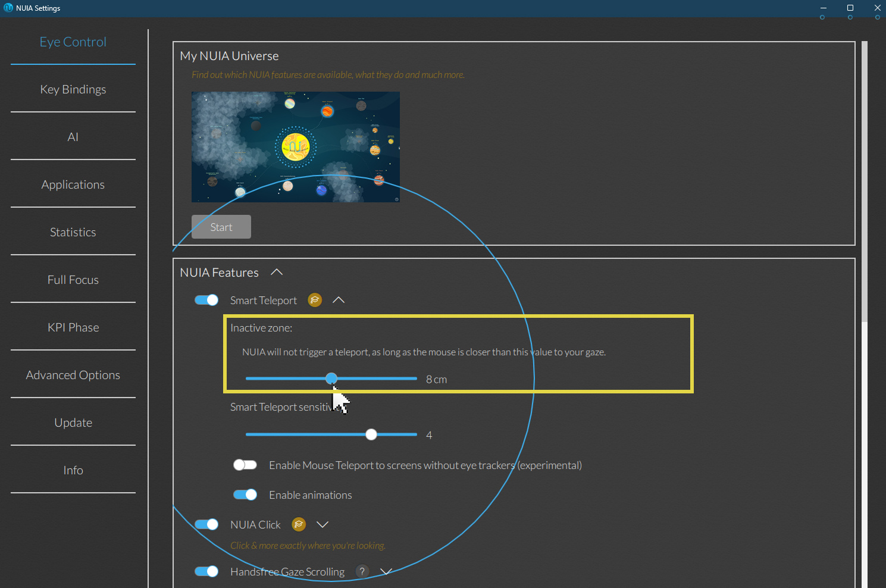Click 'Find out which NUIA features' description
Image resolution: width=886 pixels, height=588 pixels.
tap(328, 75)
